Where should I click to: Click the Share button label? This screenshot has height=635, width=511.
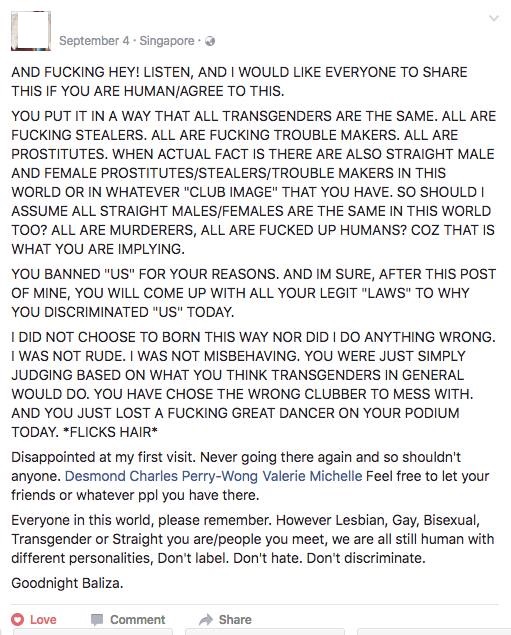pos(235,620)
